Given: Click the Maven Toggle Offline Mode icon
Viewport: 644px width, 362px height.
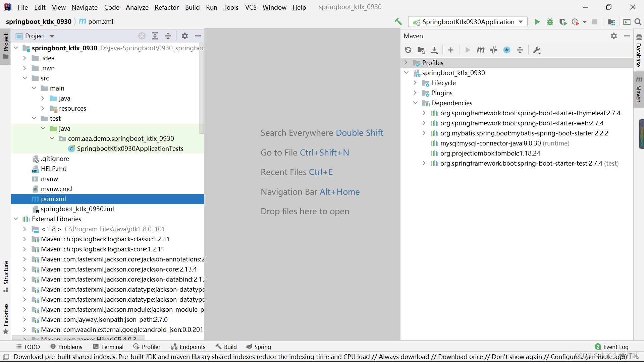Looking at the screenshot, I should click(494, 50).
